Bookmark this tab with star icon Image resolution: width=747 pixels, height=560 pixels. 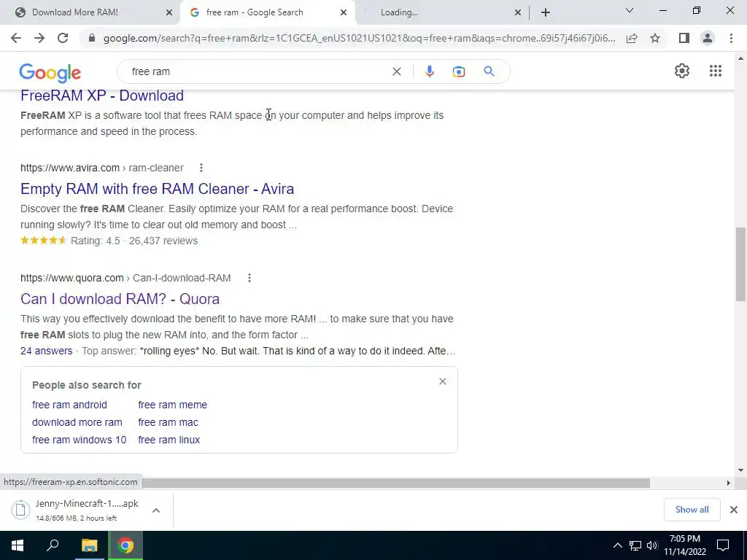point(655,38)
